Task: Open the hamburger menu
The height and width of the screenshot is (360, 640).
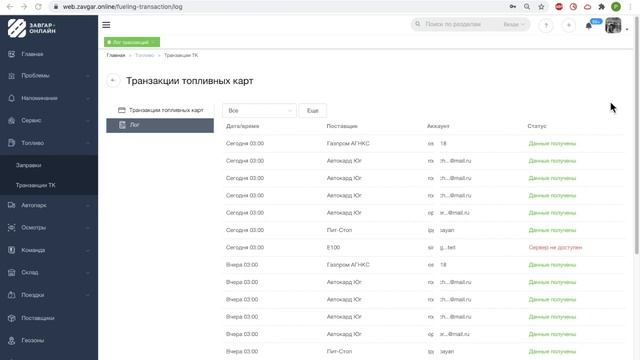Action: click(106, 25)
